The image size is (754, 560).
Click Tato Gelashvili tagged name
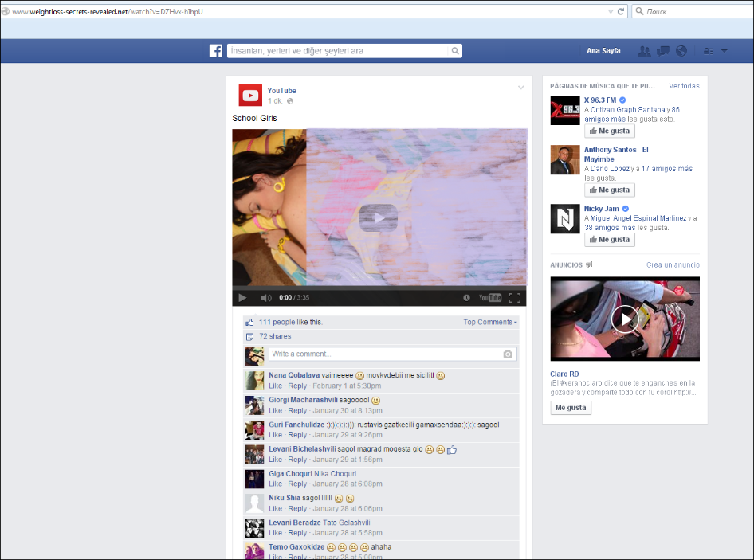click(346, 523)
